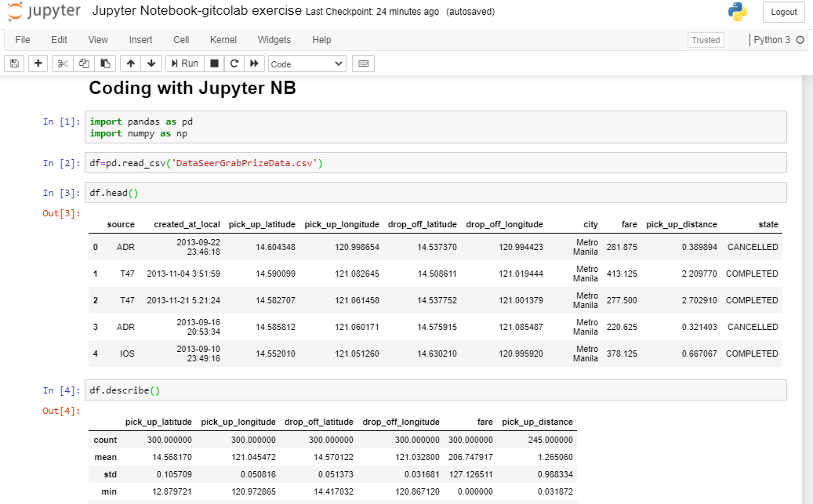Viewport: 813px width, 504px height.
Task: Move the selected cell up
Action: click(130, 63)
